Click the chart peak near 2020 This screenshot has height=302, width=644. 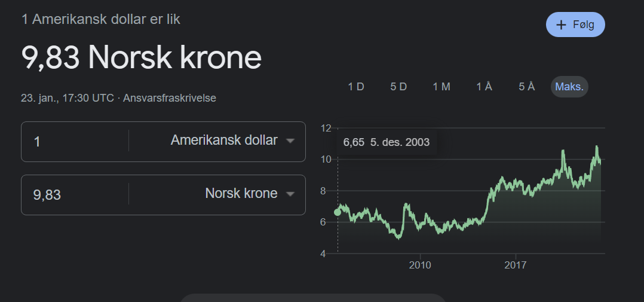click(563, 151)
